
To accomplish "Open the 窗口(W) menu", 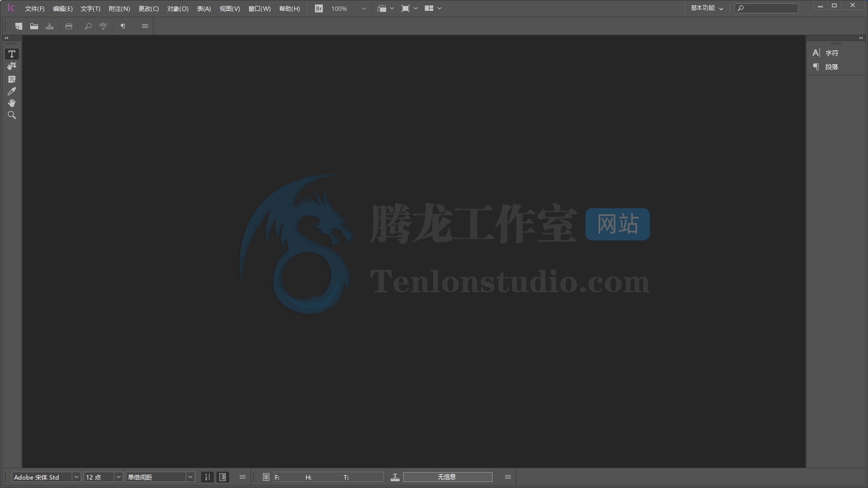I will tap(259, 9).
